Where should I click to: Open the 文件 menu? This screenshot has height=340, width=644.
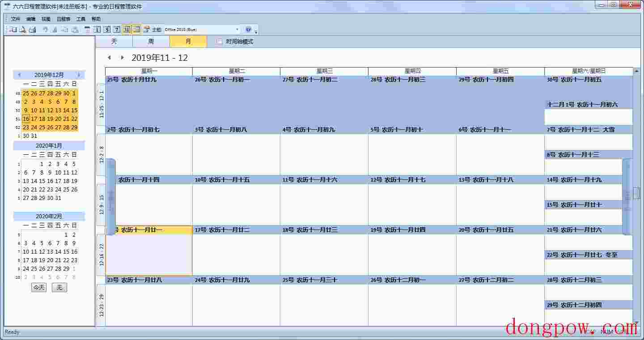pyautogui.click(x=16, y=19)
